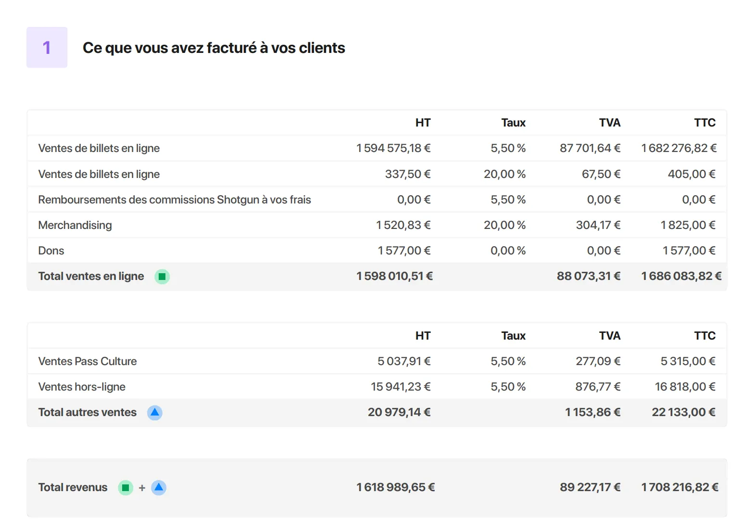Select hors-ligne TTC 16 818,00 €
Viewport: 756px width, 532px height.
click(685, 387)
